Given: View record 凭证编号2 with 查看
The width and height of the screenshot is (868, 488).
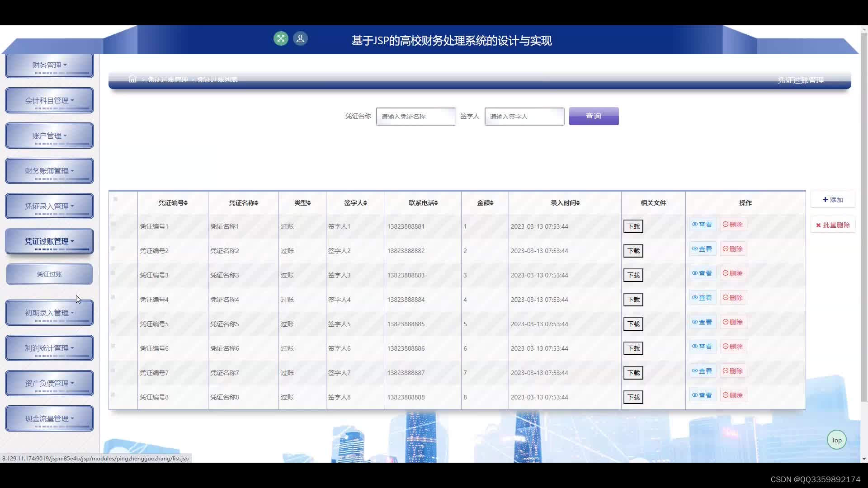Looking at the screenshot, I should (x=702, y=249).
